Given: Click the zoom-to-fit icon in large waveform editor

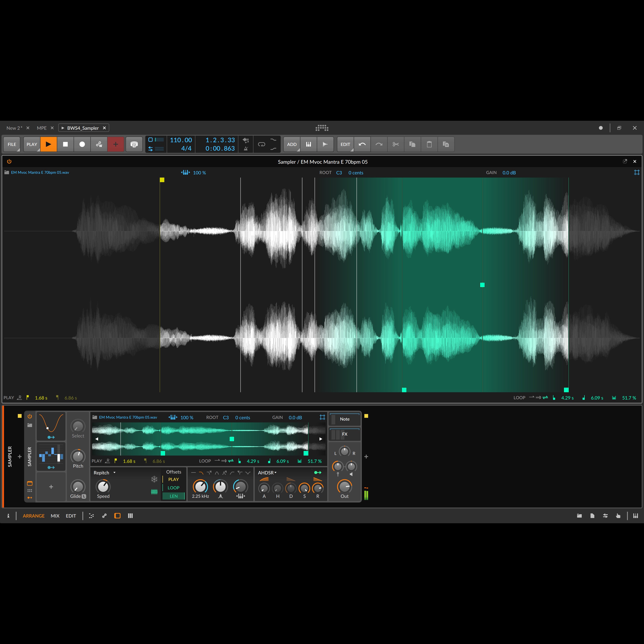Looking at the screenshot, I should click(x=637, y=172).
